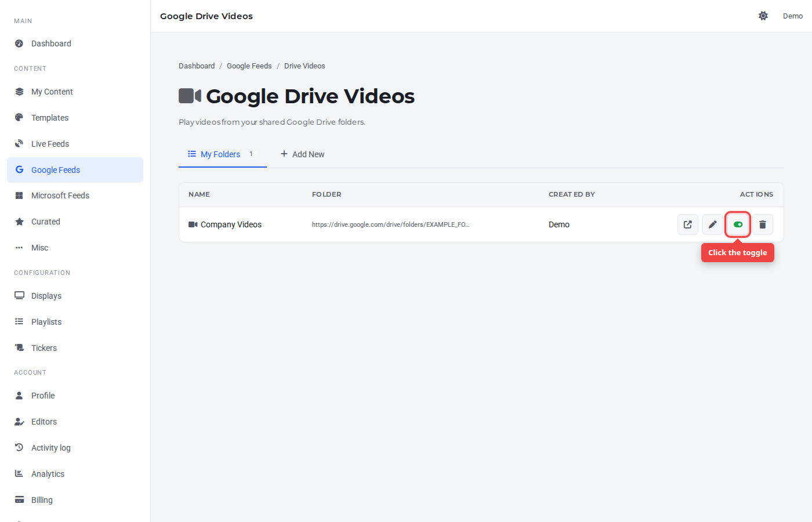Open Profile settings
This screenshot has height=522, width=812.
[75, 396]
